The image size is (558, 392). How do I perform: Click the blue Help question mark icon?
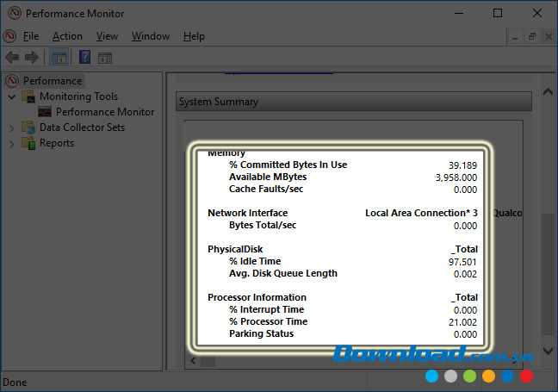pyautogui.click(x=84, y=58)
